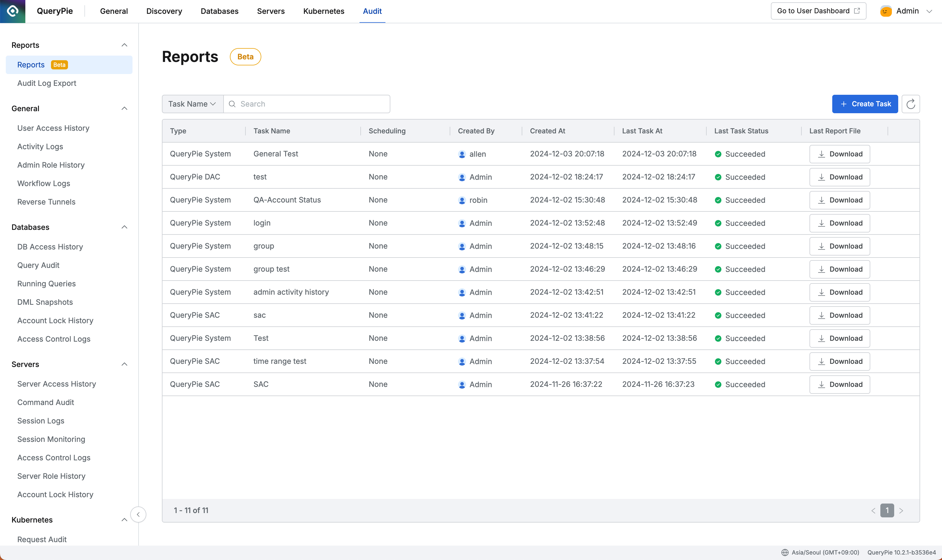The image size is (942, 560).
Task: Click in the Search input field
Action: (x=307, y=104)
